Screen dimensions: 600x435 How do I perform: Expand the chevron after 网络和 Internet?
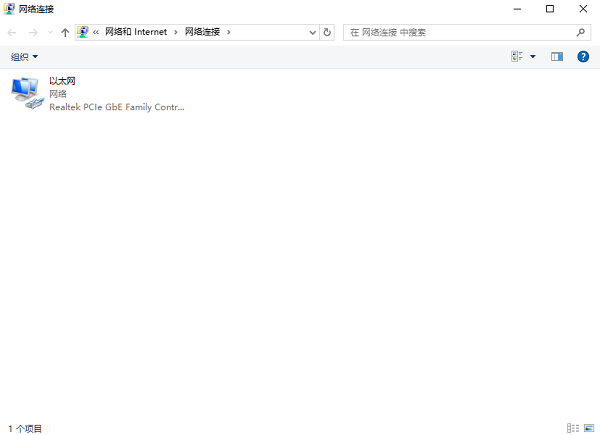[176, 32]
